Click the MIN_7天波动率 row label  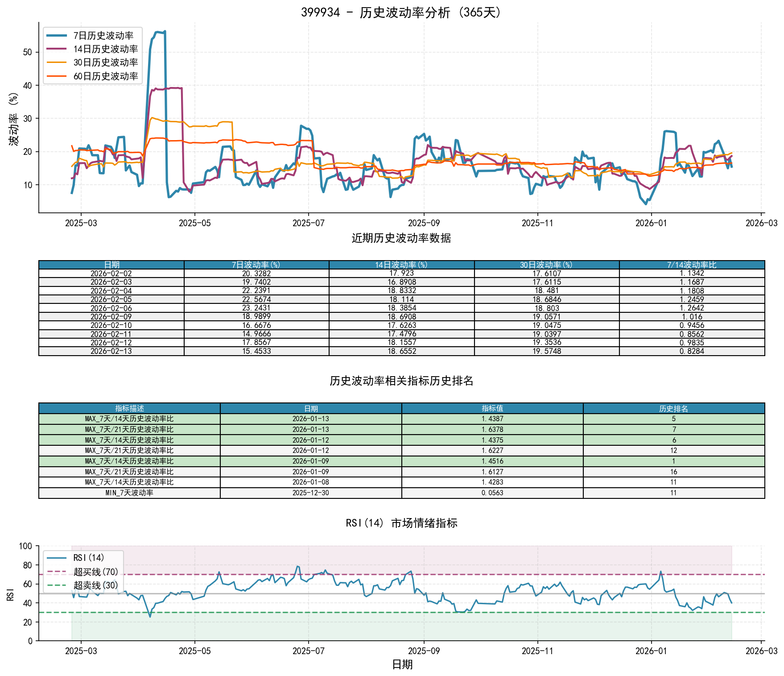coord(129,493)
